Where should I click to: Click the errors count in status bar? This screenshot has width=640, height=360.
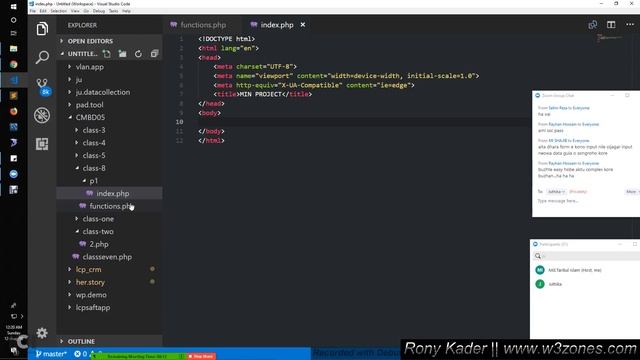coord(81,354)
